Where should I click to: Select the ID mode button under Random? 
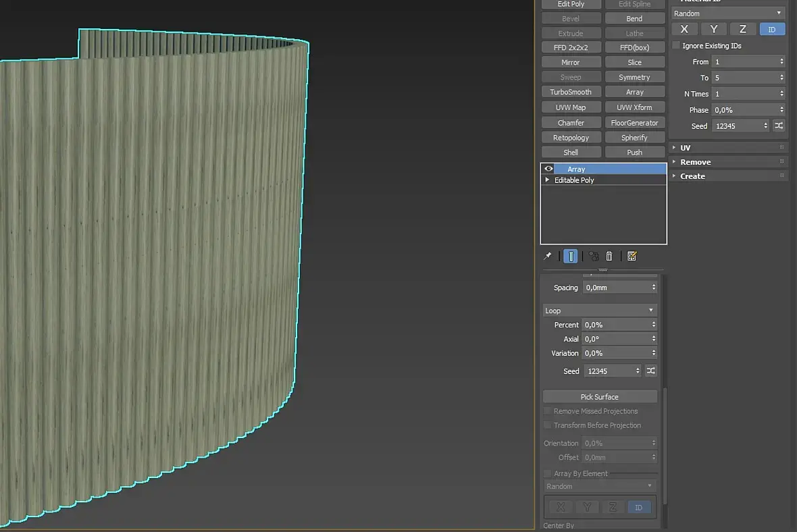pos(772,29)
